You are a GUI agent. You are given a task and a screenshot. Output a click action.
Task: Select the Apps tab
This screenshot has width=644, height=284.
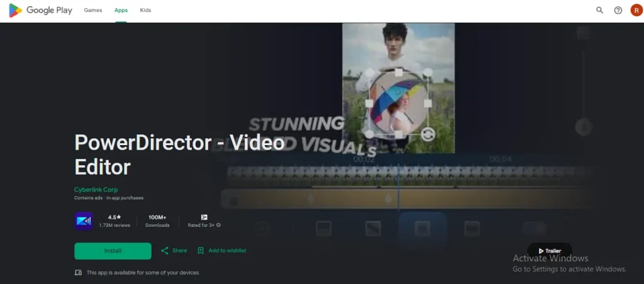pyautogui.click(x=121, y=10)
